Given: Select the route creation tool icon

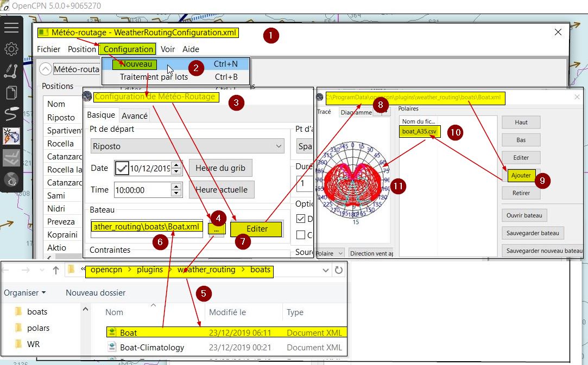Looking at the screenshot, I should coord(11,71).
